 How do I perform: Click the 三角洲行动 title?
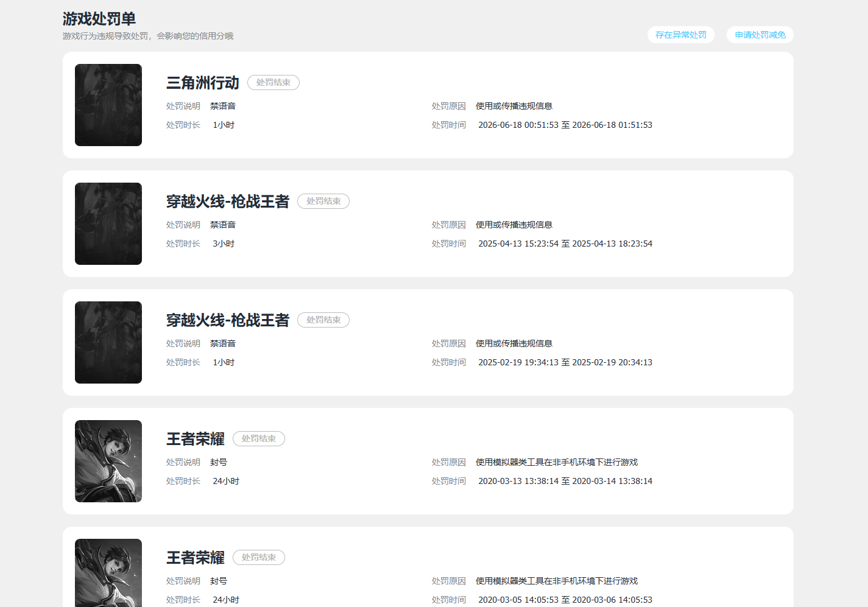point(203,83)
